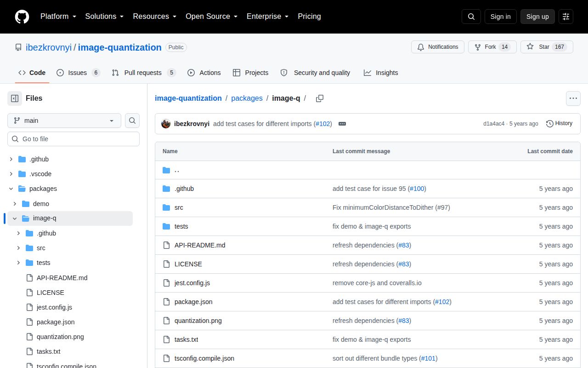Open quantization.png in file table
This screenshot has height=368, width=588.
[198, 321]
